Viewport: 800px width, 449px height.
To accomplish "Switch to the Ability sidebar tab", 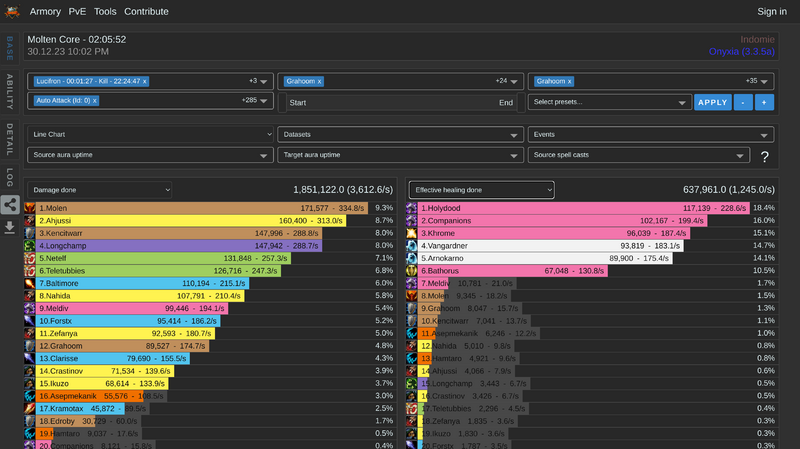I will [x=9, y=88].
